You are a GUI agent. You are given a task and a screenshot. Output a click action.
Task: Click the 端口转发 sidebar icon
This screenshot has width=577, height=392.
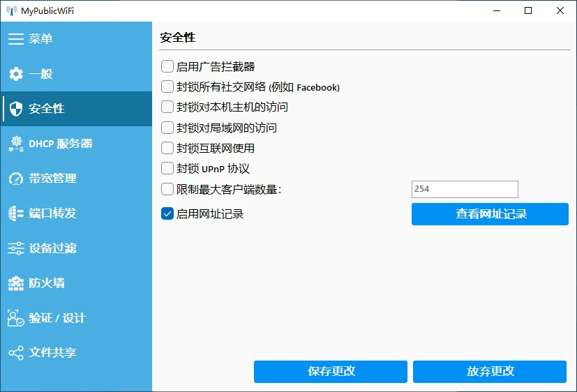[x=15, y=213]
